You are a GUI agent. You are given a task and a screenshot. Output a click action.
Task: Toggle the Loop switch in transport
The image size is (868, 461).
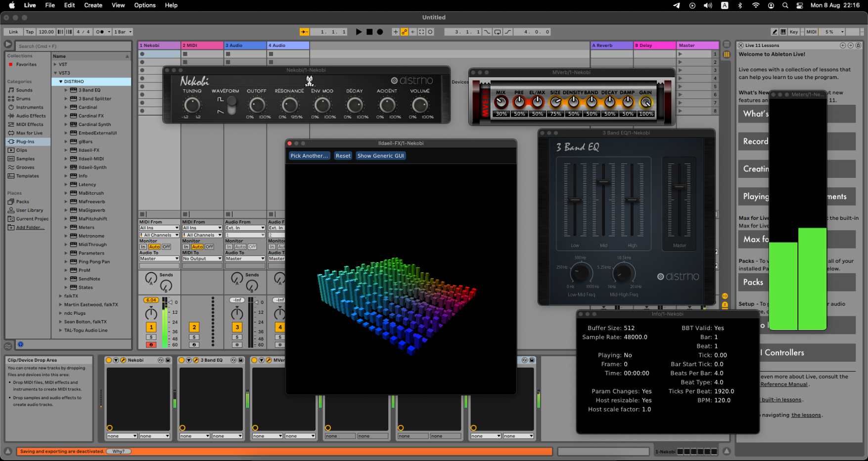coord(498,32)
